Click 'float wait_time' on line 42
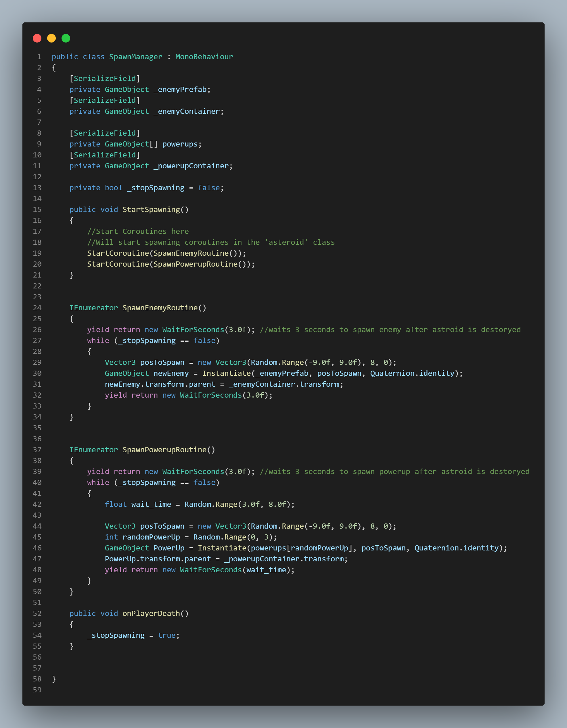567x728 pixels. [x=138, y=504]
